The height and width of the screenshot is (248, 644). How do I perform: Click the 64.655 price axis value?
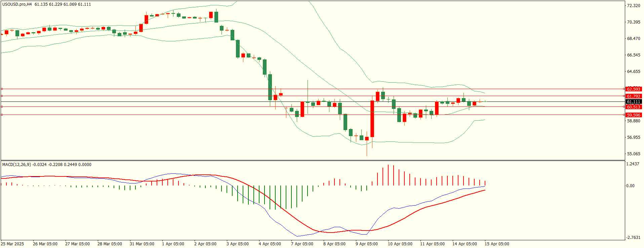tap(634, 71)
